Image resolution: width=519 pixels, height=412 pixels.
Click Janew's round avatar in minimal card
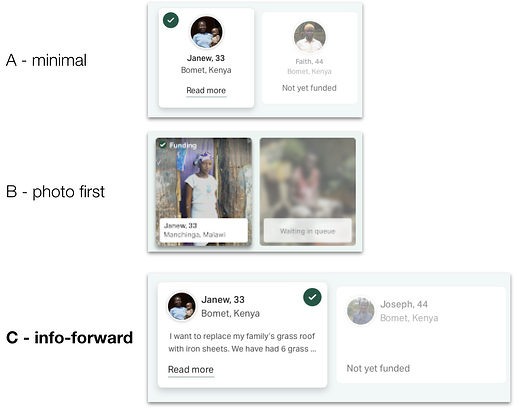pos(206,32)
